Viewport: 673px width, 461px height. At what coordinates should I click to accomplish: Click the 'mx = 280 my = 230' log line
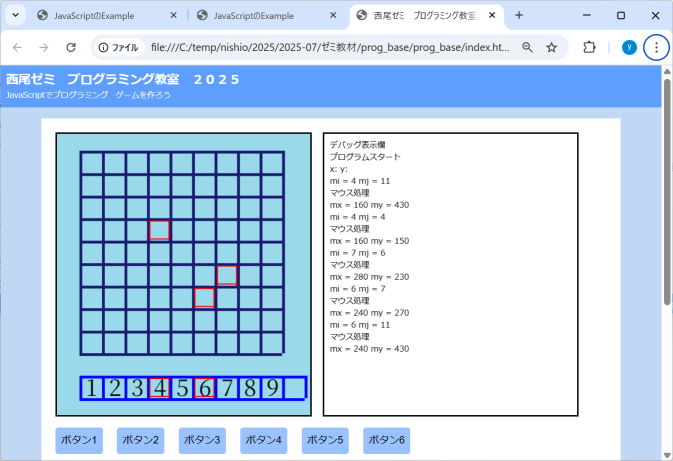tap(370, 277)
